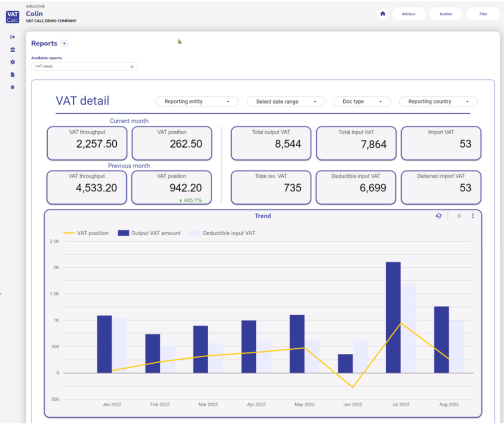Screen dimensions: 504x427
Task: Open the bank institution sidebar icon
Action: tap(13, 49)
